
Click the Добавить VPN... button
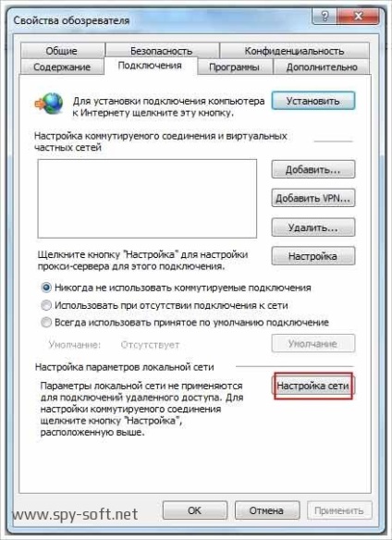(313, 198)
